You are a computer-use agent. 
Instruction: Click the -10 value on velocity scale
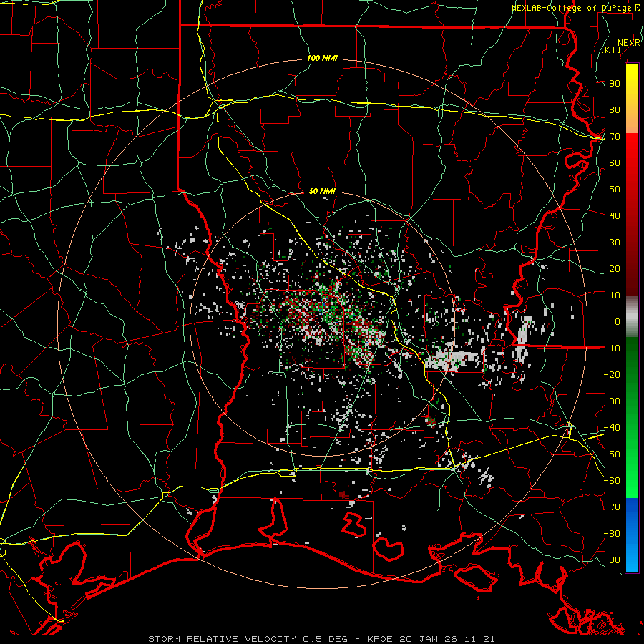click(612, 348)
